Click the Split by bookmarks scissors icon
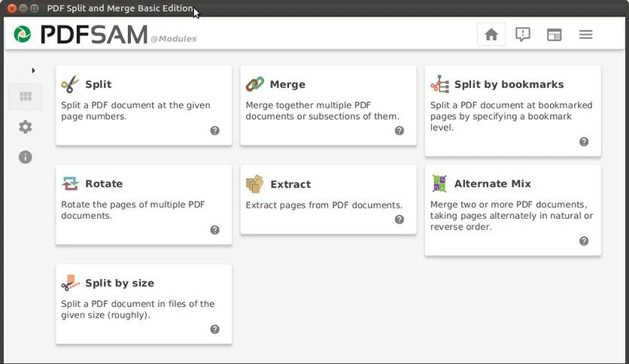The width and height of the screenshot is (629, 364). (x=439, y=84)
